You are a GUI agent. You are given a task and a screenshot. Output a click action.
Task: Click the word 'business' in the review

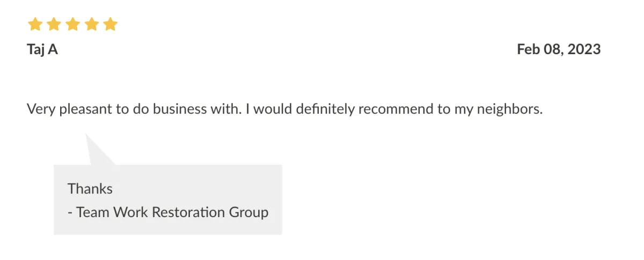178,110
